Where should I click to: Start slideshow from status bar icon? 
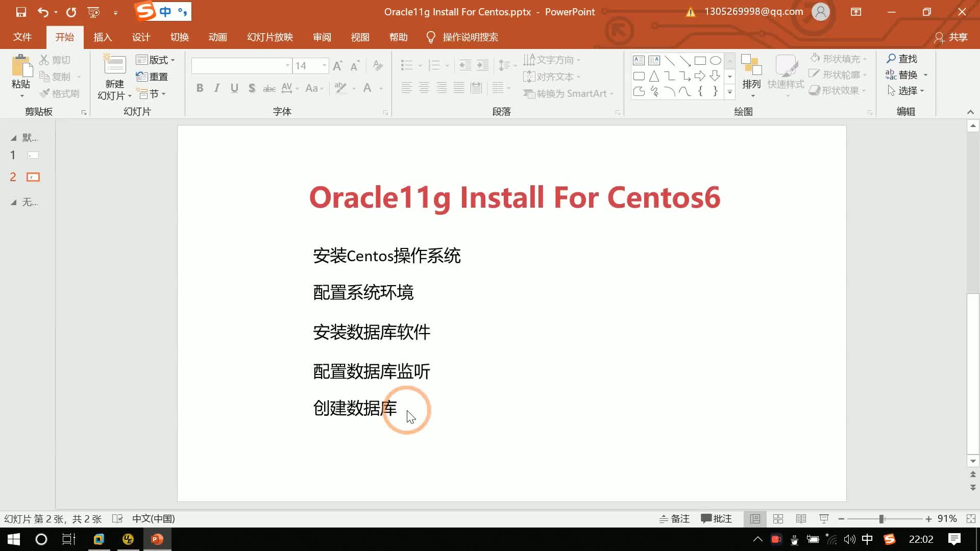824,519
